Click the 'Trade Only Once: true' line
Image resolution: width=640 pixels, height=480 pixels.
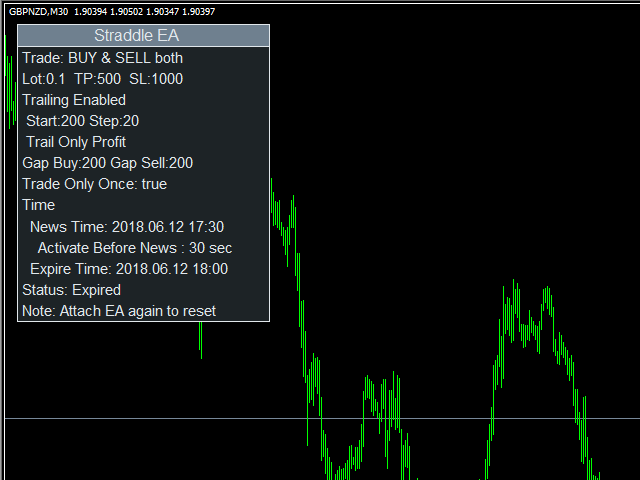(94, 184)
